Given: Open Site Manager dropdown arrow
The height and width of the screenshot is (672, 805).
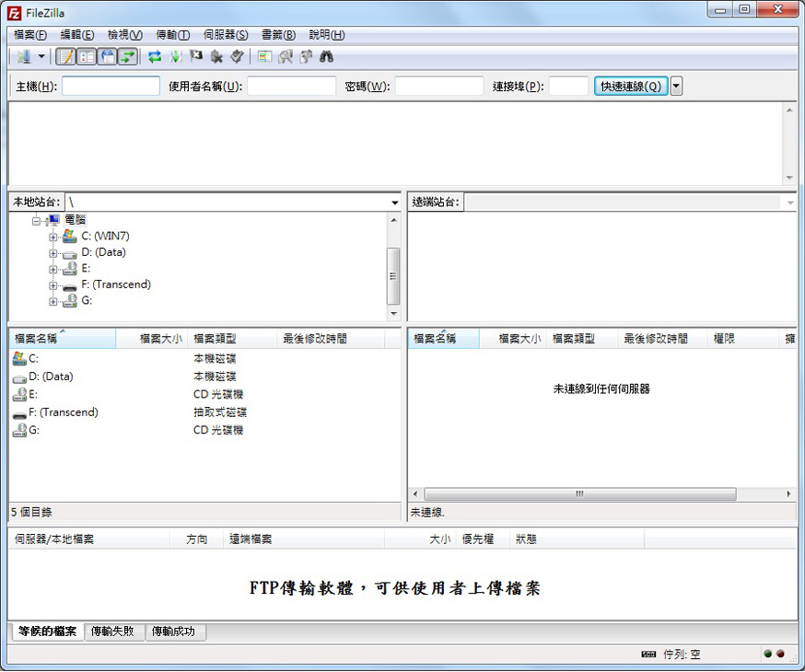Looking at the screenshot, I should click(41, 57).
